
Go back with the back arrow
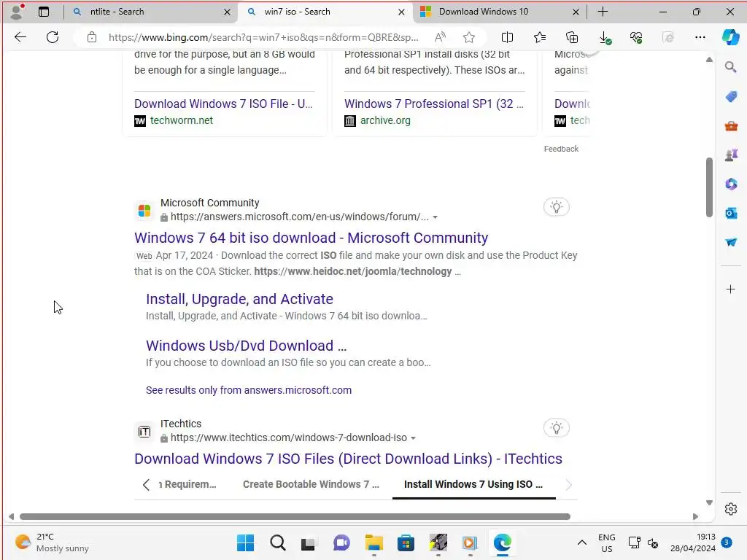click(20, 37)
